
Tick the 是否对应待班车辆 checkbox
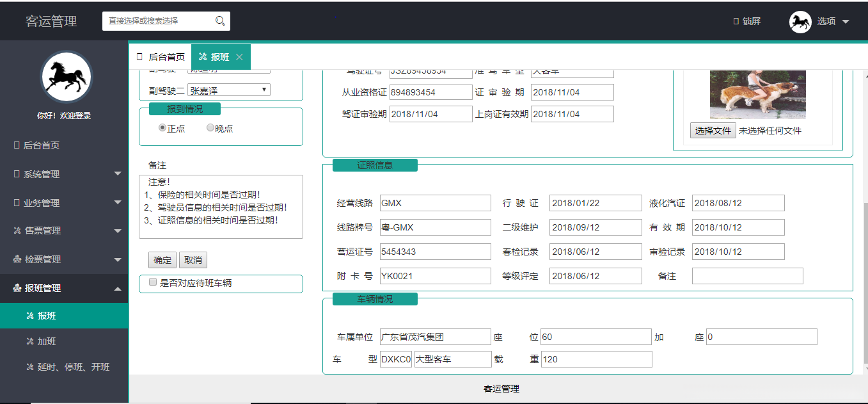[153, 282]
